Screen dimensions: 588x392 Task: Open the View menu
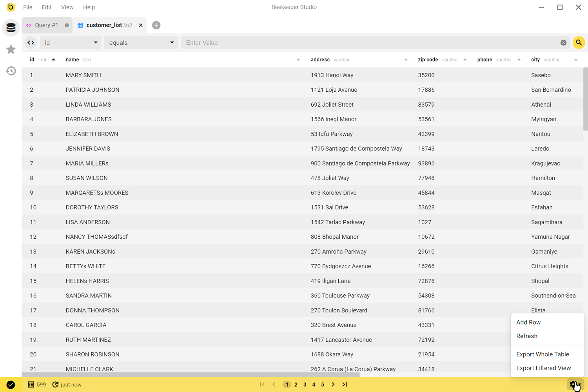[67, 7]
